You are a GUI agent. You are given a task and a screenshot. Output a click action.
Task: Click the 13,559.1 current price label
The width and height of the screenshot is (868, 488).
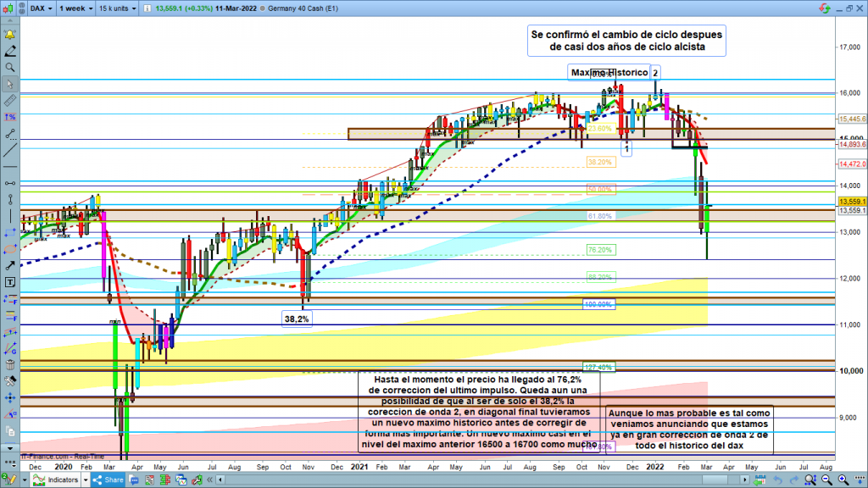[851, 201]
